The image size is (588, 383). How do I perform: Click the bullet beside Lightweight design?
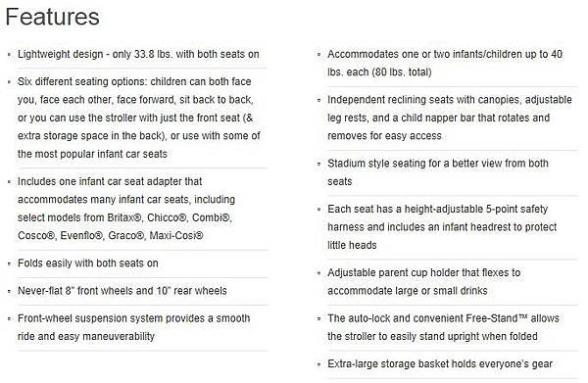[x=9, y=55]
